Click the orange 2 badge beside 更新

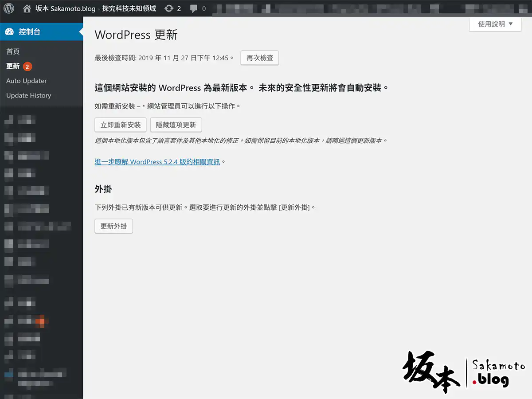[x=27, y=66]
